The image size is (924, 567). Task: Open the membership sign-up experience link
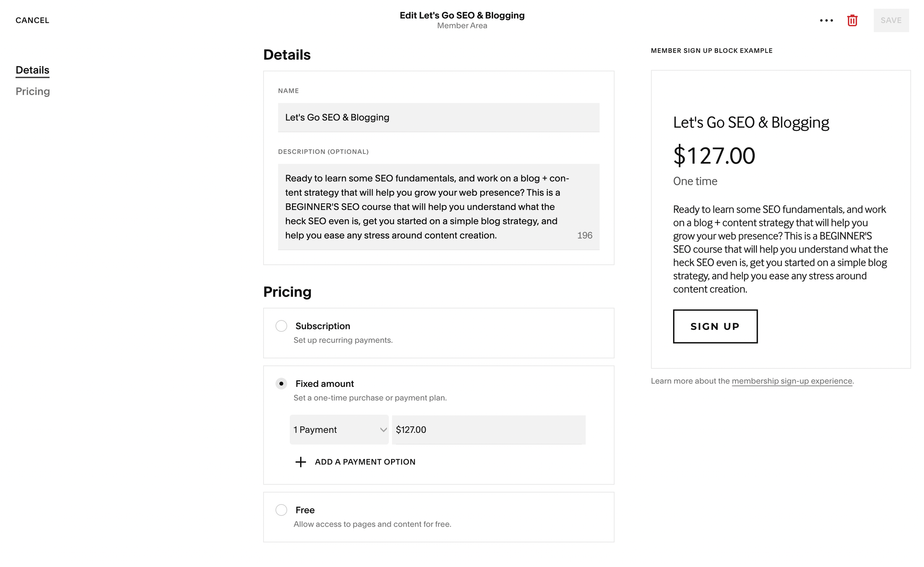[x=792, y=381]
